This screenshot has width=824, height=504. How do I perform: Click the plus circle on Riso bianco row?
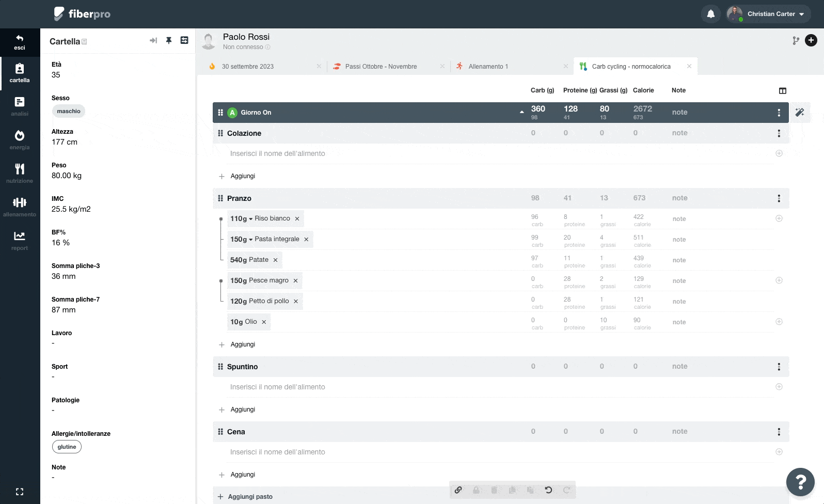tap(779, 218)
